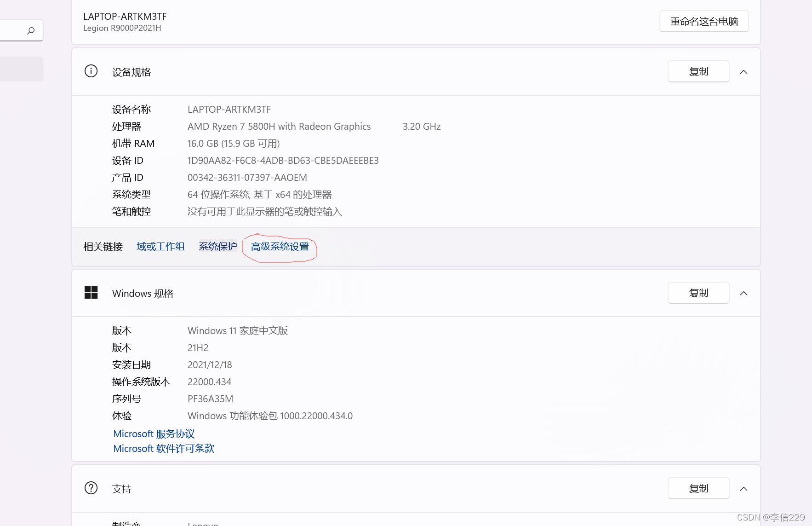Click the 体验 label

[x=121, y=416]
